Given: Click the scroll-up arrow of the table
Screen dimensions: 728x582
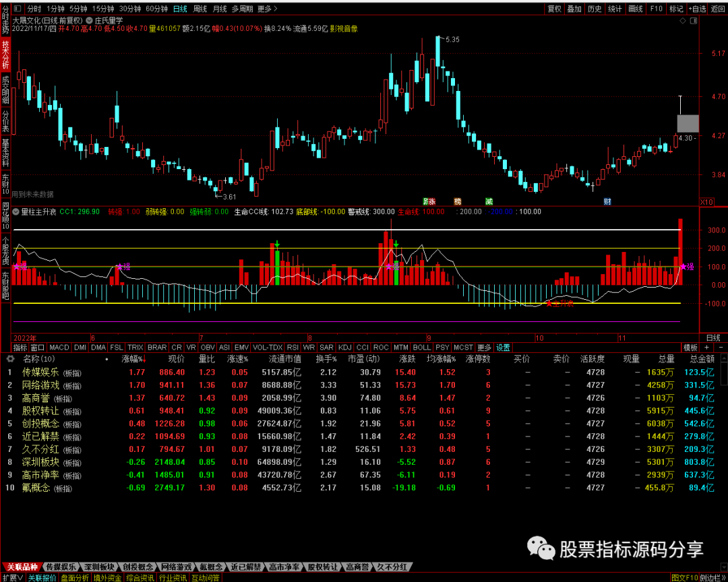Looking at the screenshot, I should pos(724,358).
